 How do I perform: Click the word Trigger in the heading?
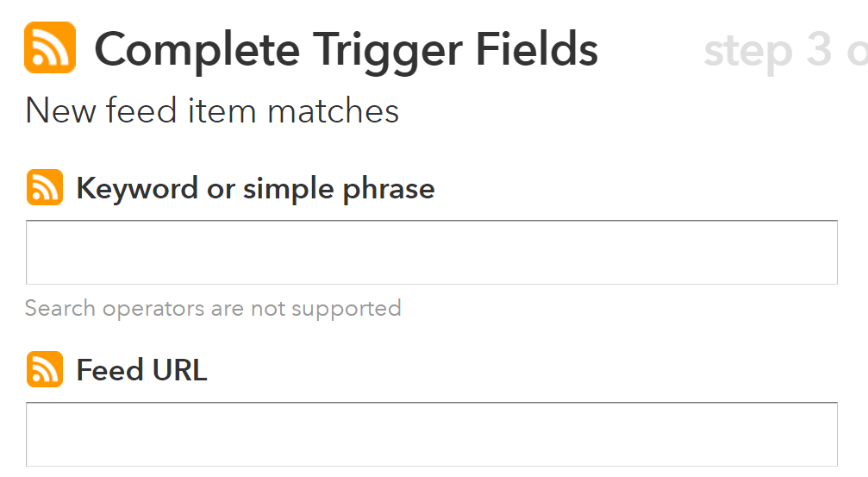tap(387, 51)
